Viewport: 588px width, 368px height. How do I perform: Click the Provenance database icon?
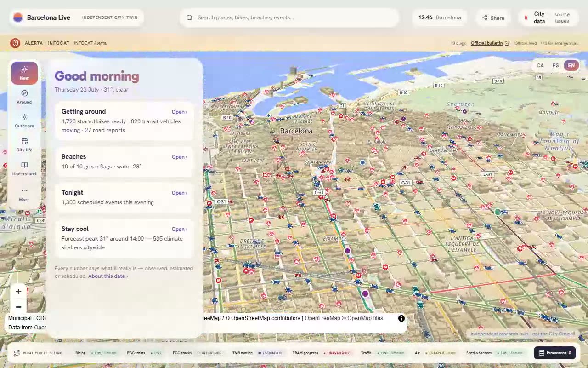[x=542, y=353]
